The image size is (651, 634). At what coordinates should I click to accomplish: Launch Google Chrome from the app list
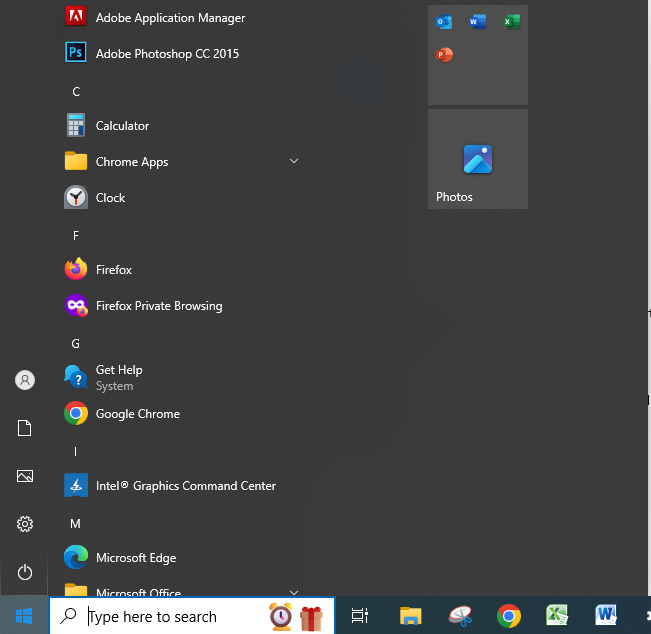click(76, 413)
